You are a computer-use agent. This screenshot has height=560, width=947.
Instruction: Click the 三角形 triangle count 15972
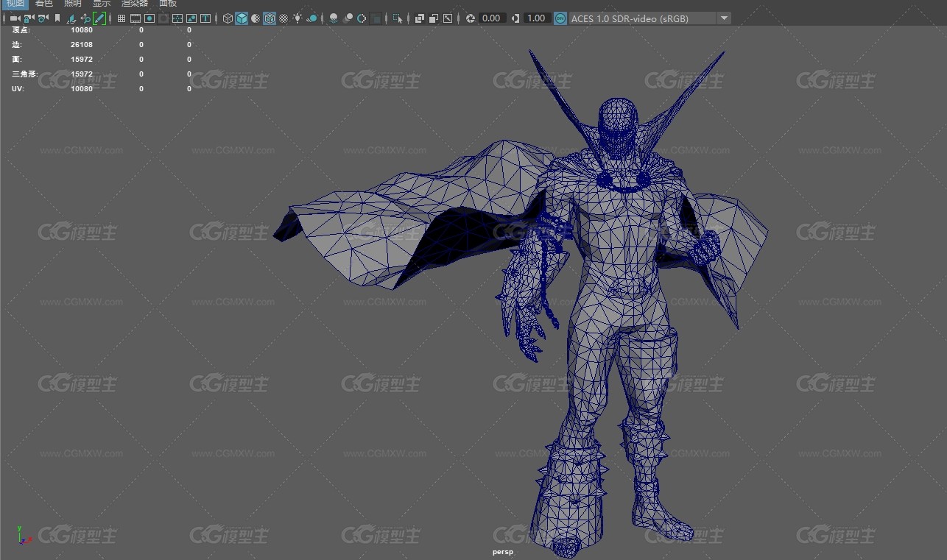coord(82,74)
